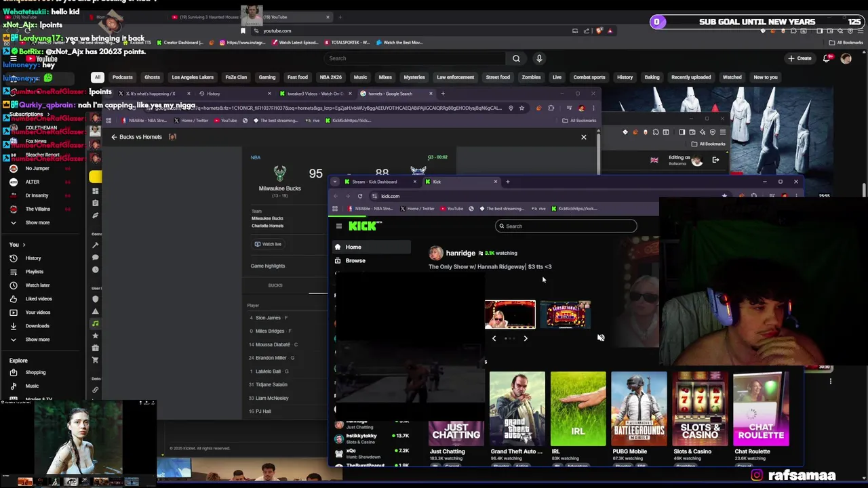Select the Podcasts filter chip on YouTube
This screenshot has width=868, height=488.
tap(123, 77)
